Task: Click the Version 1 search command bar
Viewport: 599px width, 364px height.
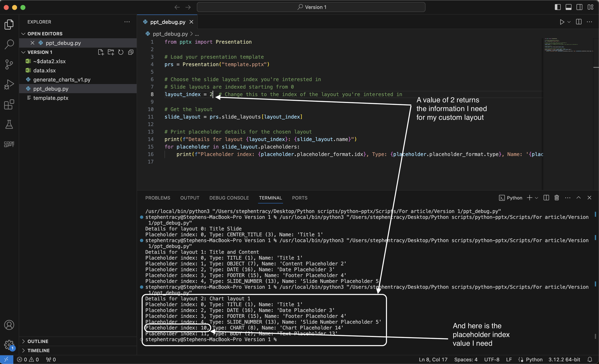Action: click(x=311, y=7)
